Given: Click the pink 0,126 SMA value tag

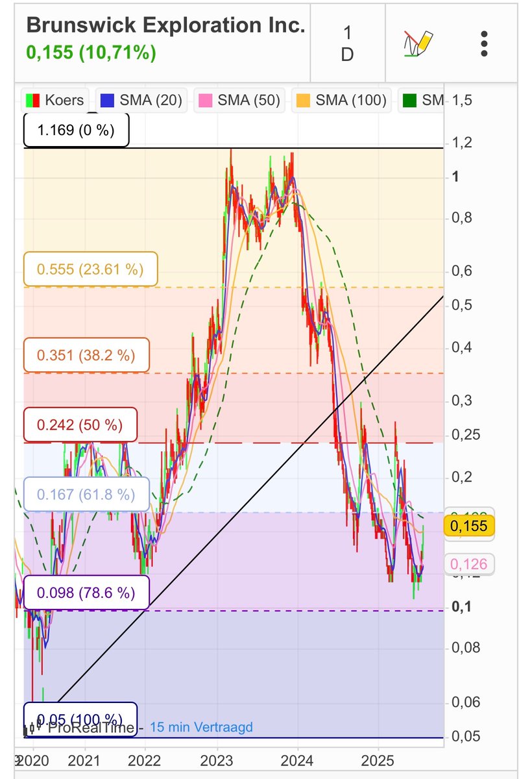Looking at the screenshot, I should click(x=470, y=563).
